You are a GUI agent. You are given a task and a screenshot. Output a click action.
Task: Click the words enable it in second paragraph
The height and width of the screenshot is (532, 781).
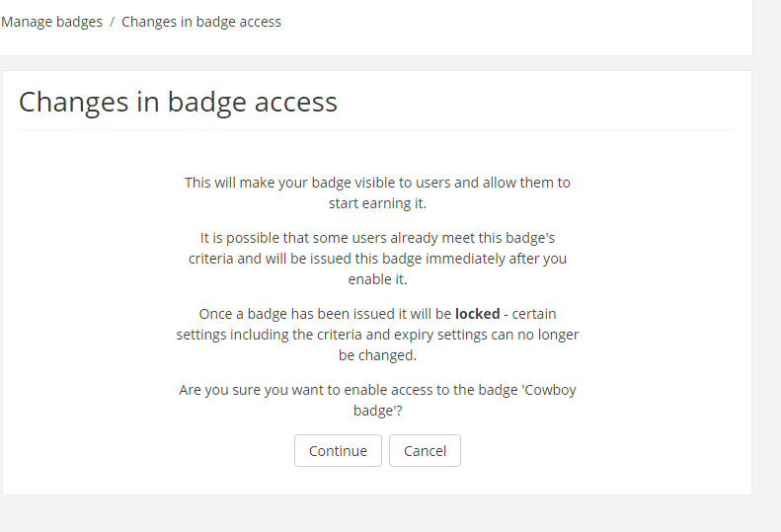pos(377,279)
